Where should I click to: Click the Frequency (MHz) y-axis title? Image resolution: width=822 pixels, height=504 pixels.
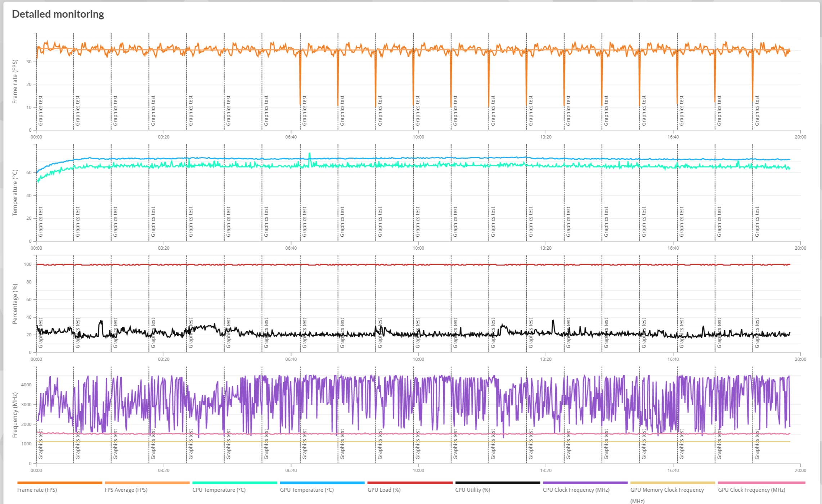[15, 415]
